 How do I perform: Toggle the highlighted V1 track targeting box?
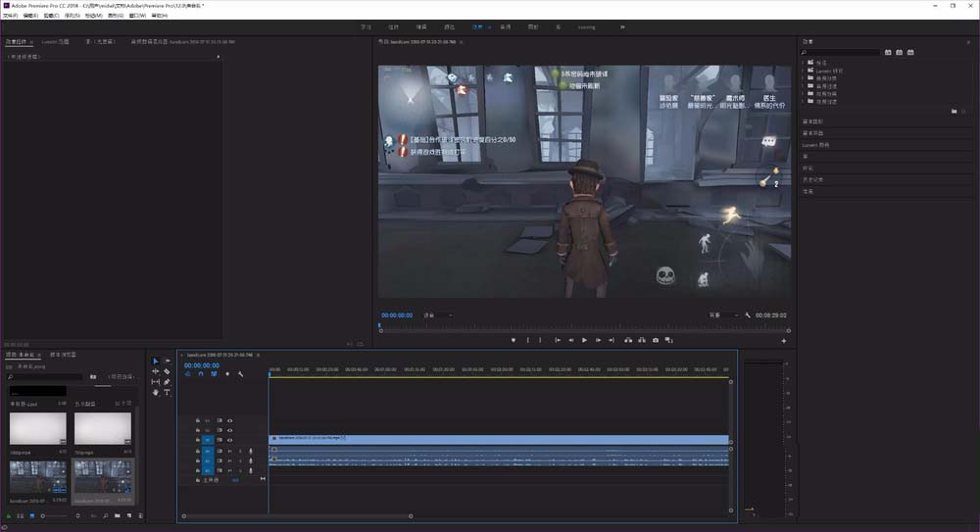pos(208,440)
